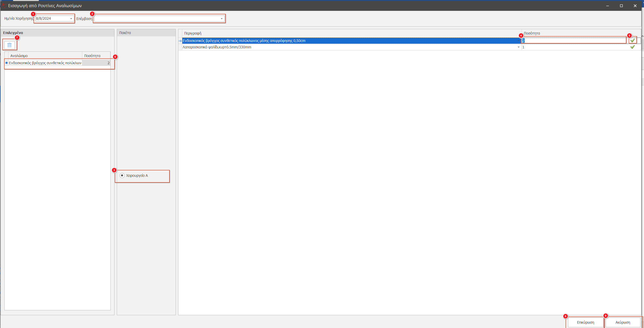Screen dimensions: 644x328
Task: Click the Ποσότητα header in Επιλεγμένα list
Action: click(92, 56)
